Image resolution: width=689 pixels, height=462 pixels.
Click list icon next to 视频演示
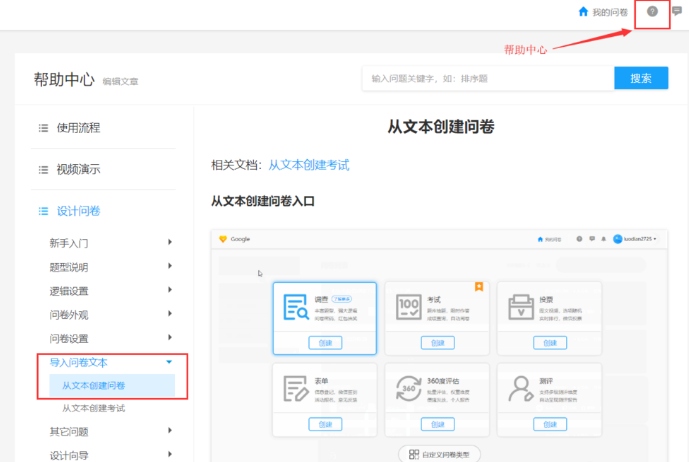click(43, 170)
